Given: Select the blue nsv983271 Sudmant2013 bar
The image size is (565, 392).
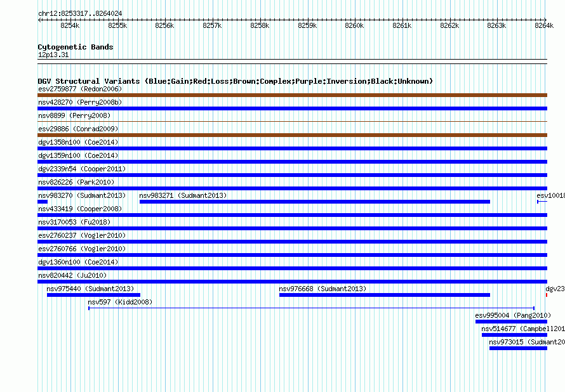Looking at the screenshot, I should point(314,202).
